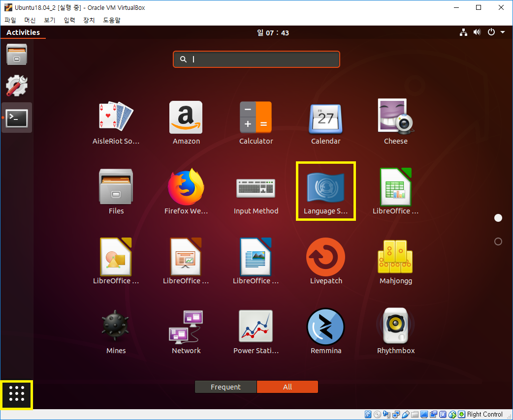
Task: Open the 보기 menu in VirtualBox
Action: [x=49, y=20]
